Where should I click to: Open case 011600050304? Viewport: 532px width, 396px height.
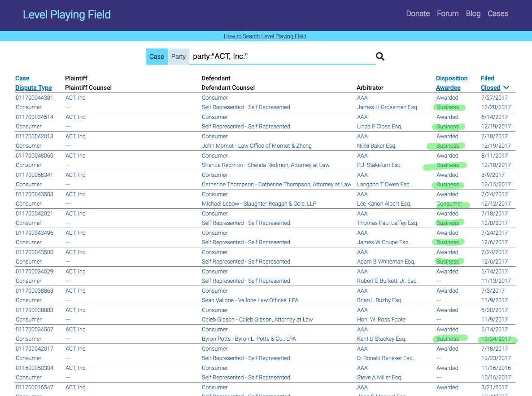[x=34, y=368]
